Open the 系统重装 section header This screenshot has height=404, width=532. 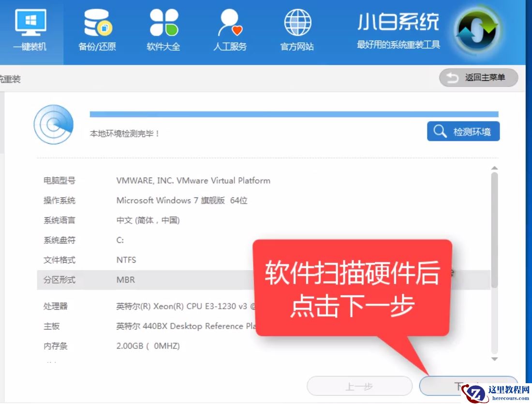tap(10, 77)
